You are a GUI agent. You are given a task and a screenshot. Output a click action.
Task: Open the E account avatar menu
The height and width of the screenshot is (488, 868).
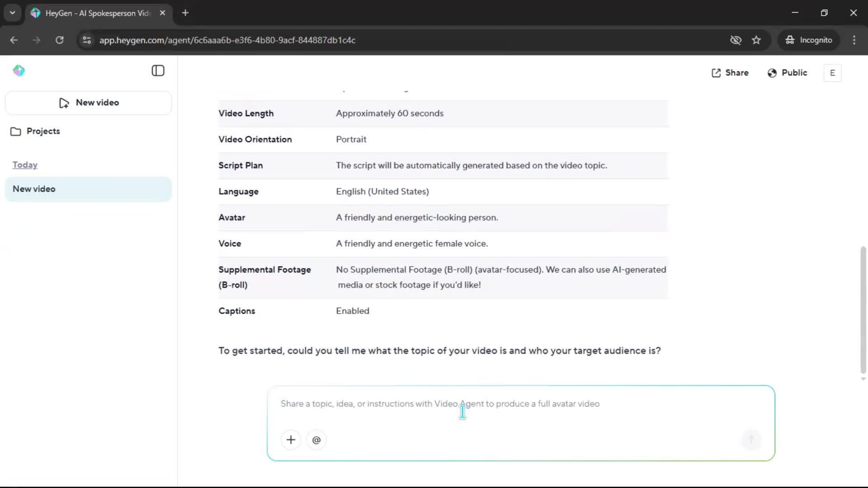tap(832, 73)
